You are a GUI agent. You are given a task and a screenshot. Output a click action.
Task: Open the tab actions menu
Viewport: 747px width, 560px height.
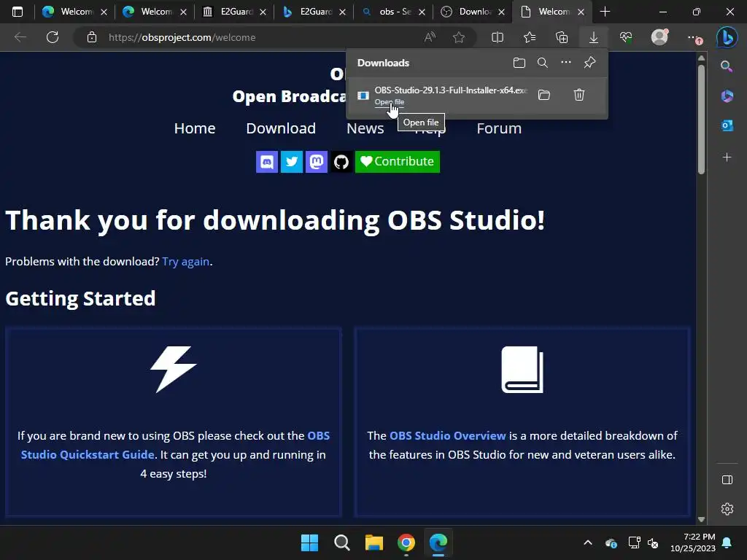click(18, 12)
